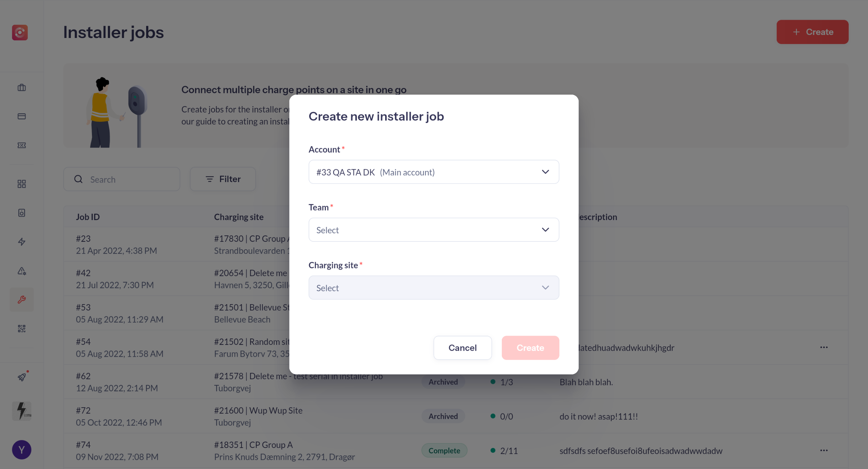Click the credit card sidebar icon
This screenshot has height=469, width=868.
[x=22, y=116]
